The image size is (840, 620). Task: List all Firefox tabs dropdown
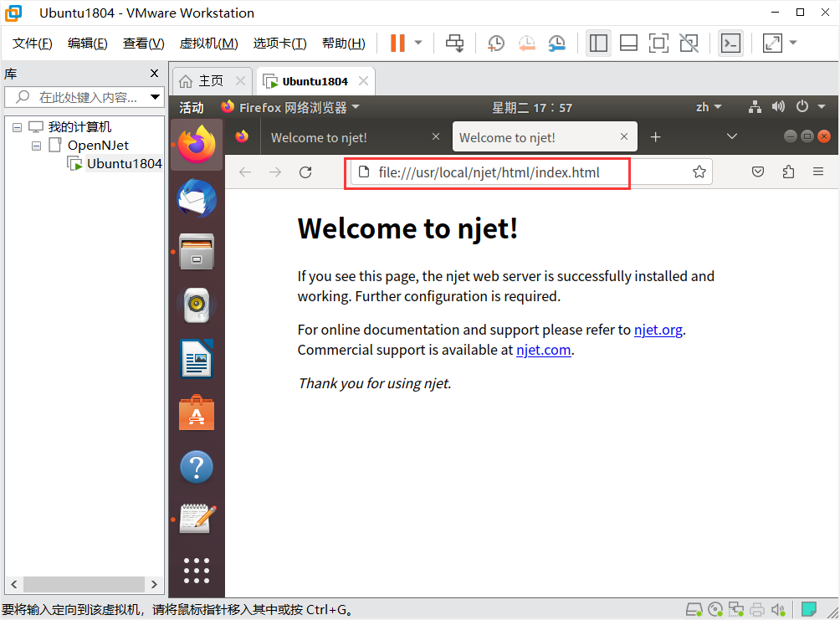coord(732,136)
